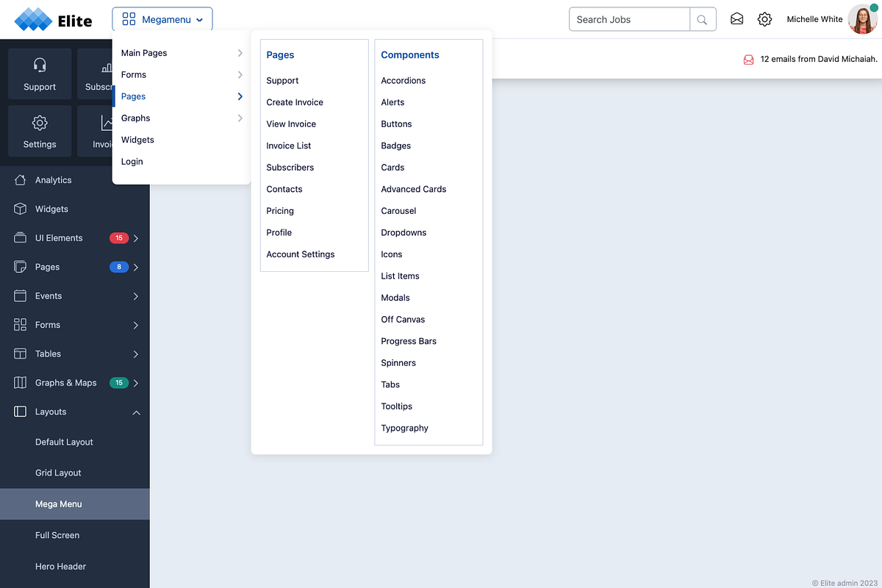Click inside the Search Jobs input field

point(628,19)
